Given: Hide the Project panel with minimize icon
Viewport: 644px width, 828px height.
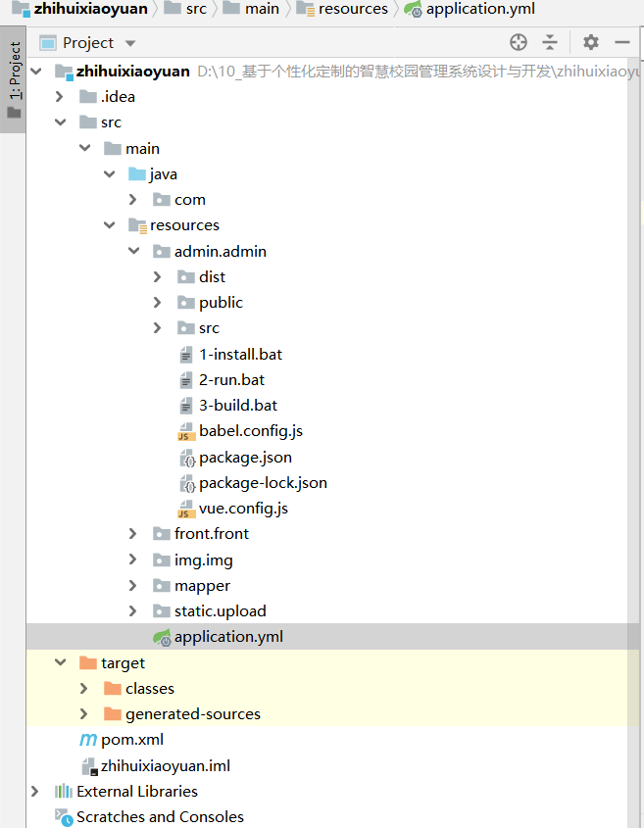Looking at the screenshot, I should point(621,42).
